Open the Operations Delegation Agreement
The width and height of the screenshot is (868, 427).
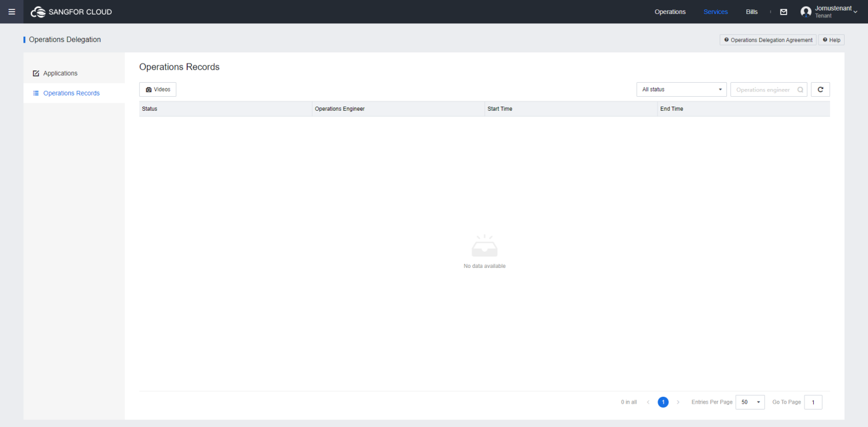coord(768,40)
